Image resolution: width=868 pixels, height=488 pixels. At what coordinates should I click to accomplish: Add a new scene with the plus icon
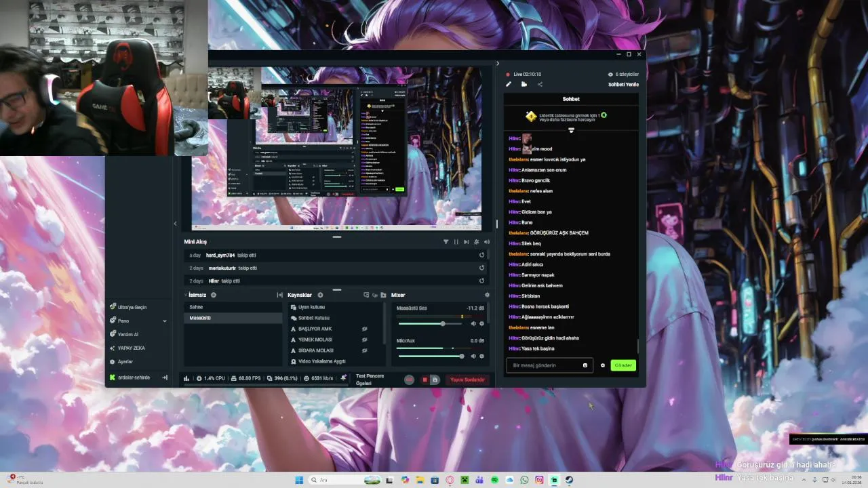(x=213, y=295)
